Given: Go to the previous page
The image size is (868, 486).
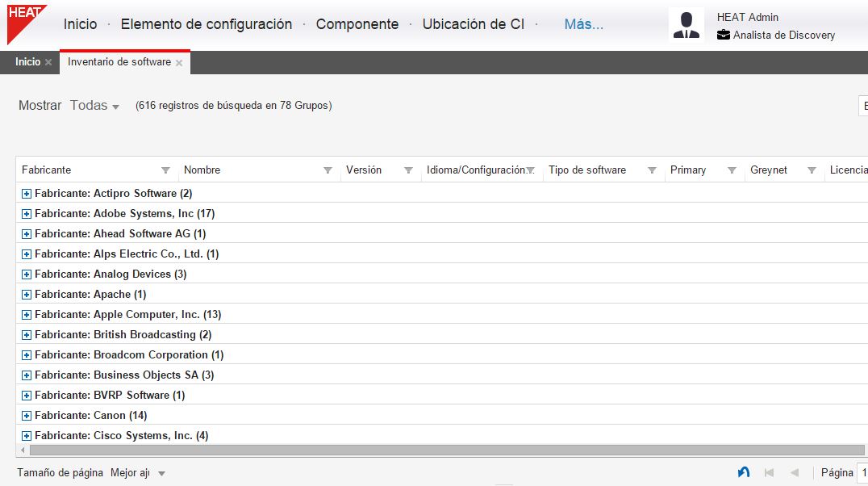Looking at the screenshot, I should (x=795, y=473).
